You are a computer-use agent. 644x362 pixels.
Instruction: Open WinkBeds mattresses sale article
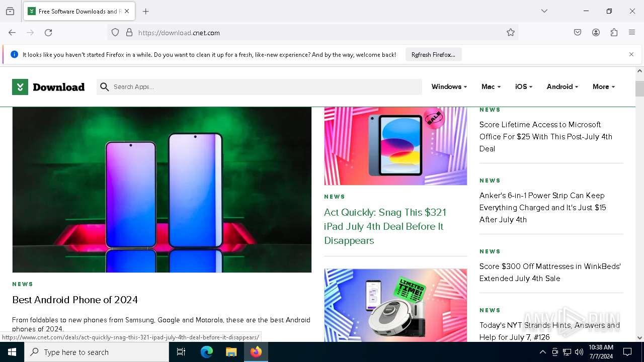tap(550, 272)
